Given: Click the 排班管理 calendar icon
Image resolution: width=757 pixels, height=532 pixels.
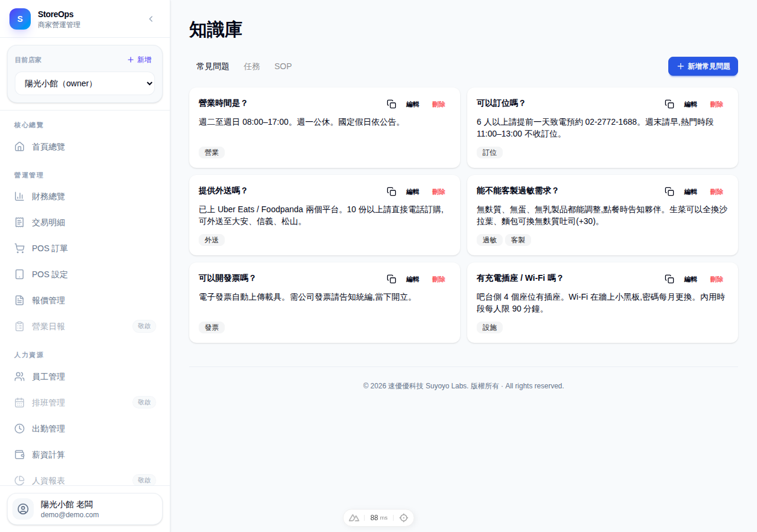Looking at the screenshot, I should click(20, 403).
